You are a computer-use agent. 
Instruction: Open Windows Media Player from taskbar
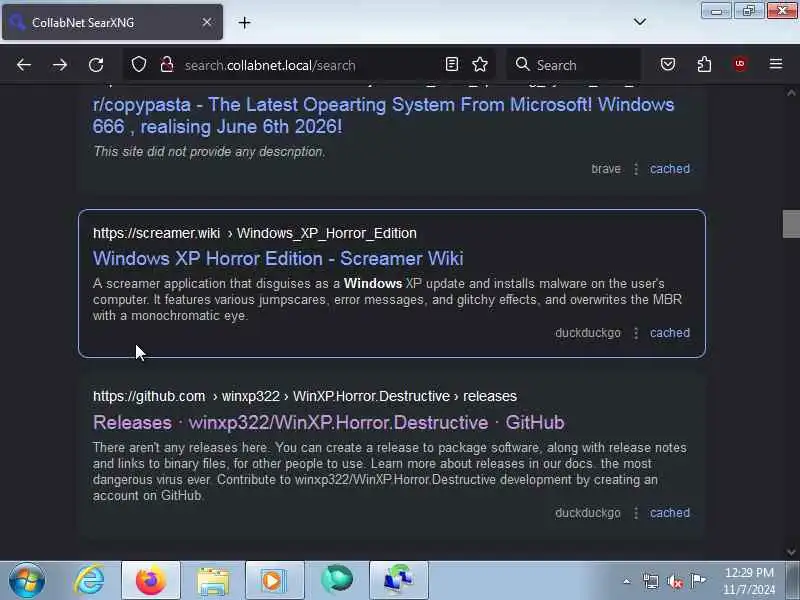275,581
